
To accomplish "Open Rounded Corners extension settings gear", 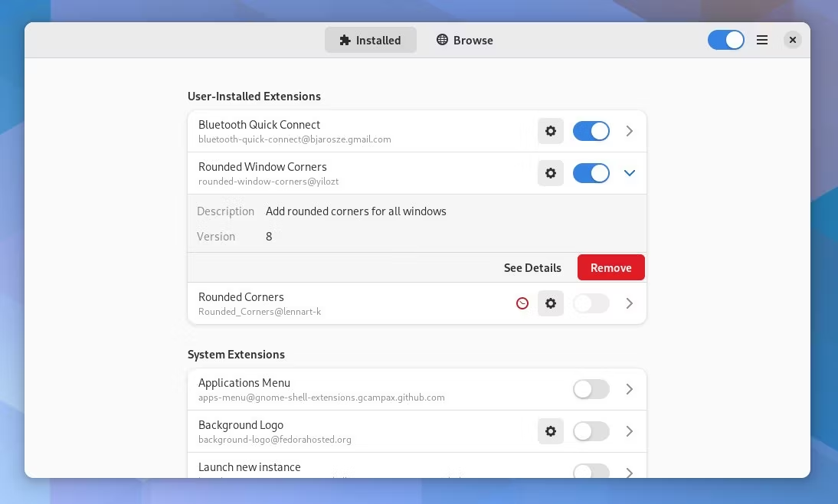I will [x=551, y=303].
